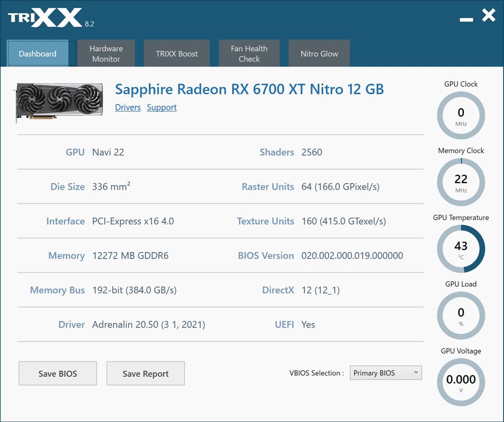Click the Support link
The image size is (504, 422).
(x=161, y=107)
